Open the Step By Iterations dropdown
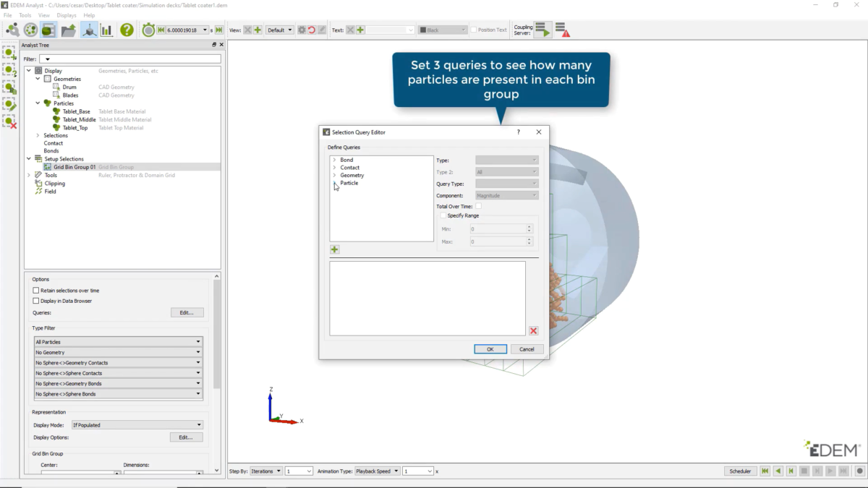Image resolution: width=868 pixels, height=488 pixels. tap(266, 471)
